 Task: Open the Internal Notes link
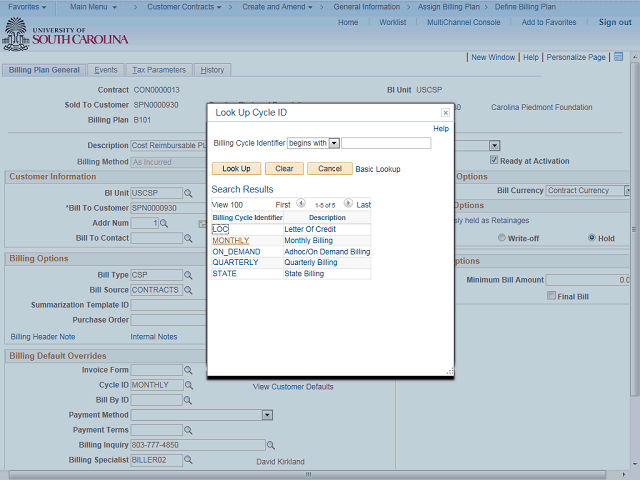(x=154, y=337)
